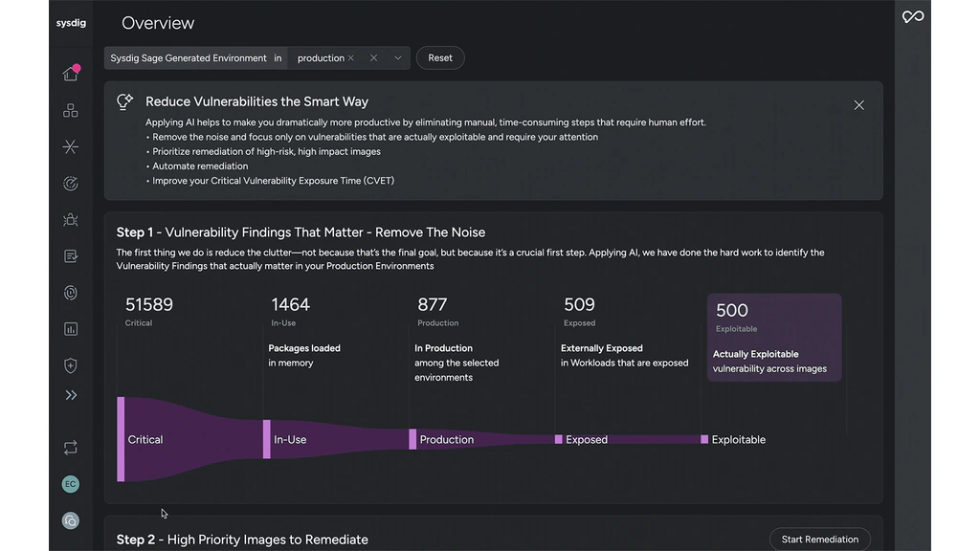
Task: Click the switch arrows sidebar icon
Action: point(71,448)
